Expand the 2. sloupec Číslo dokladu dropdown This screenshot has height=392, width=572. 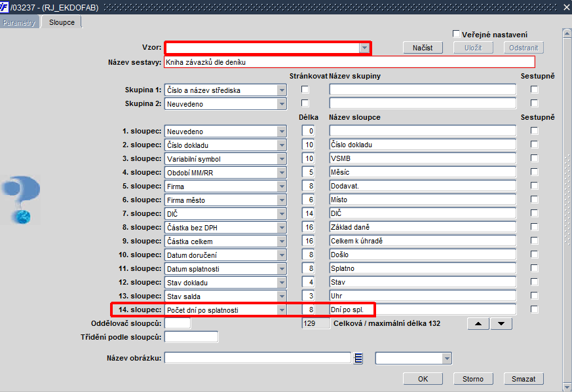281,145
